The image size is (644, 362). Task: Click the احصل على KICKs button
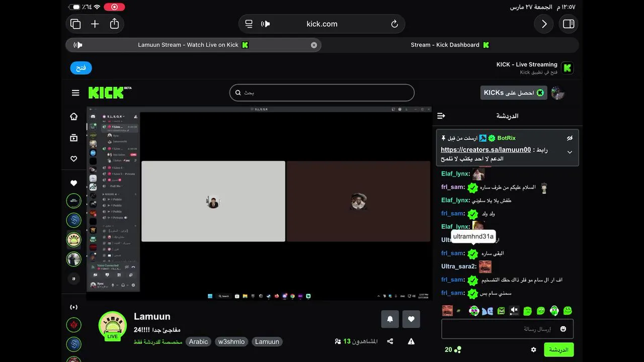click(514, 93)
